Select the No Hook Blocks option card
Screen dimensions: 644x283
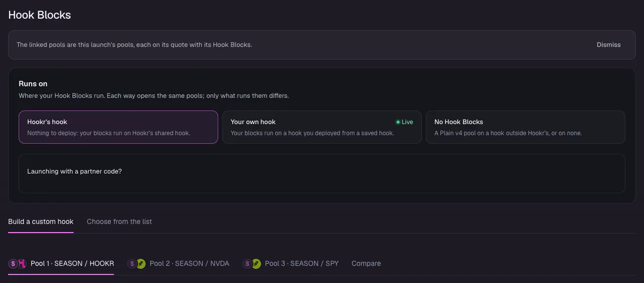(x=525, y=127)
